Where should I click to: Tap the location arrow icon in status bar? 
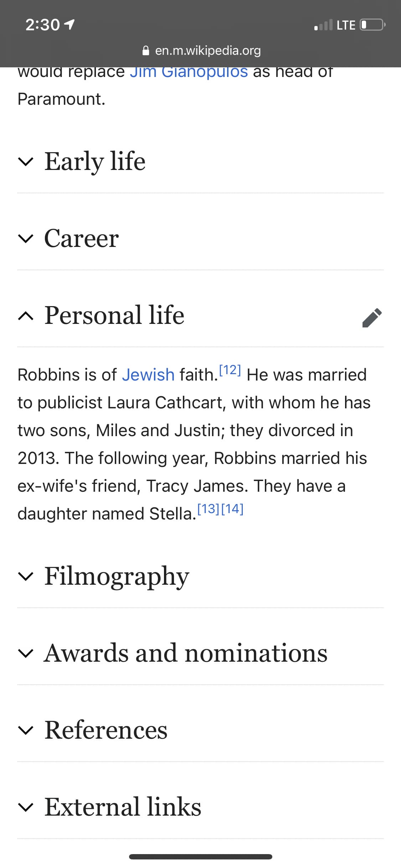(x=69, y=25)
